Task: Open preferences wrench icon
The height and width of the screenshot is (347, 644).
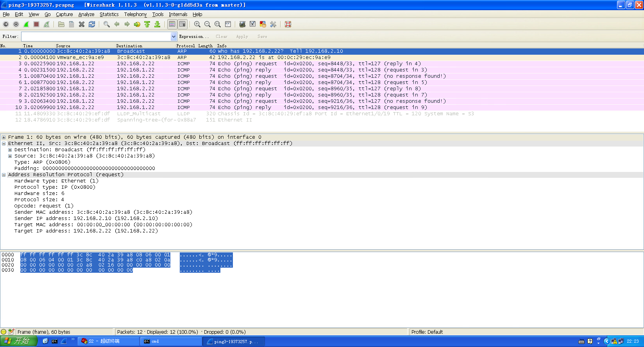Action: [x=273, y=24]
